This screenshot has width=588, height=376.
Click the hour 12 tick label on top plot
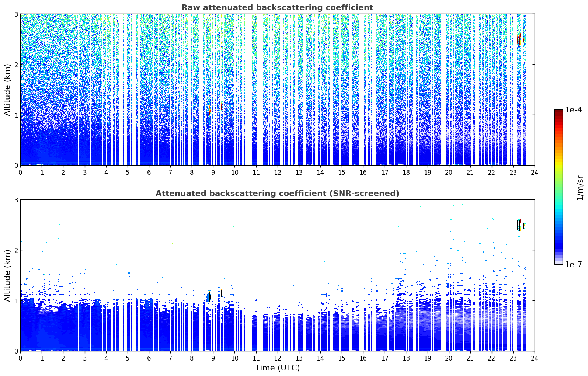[x=277, y=172]
